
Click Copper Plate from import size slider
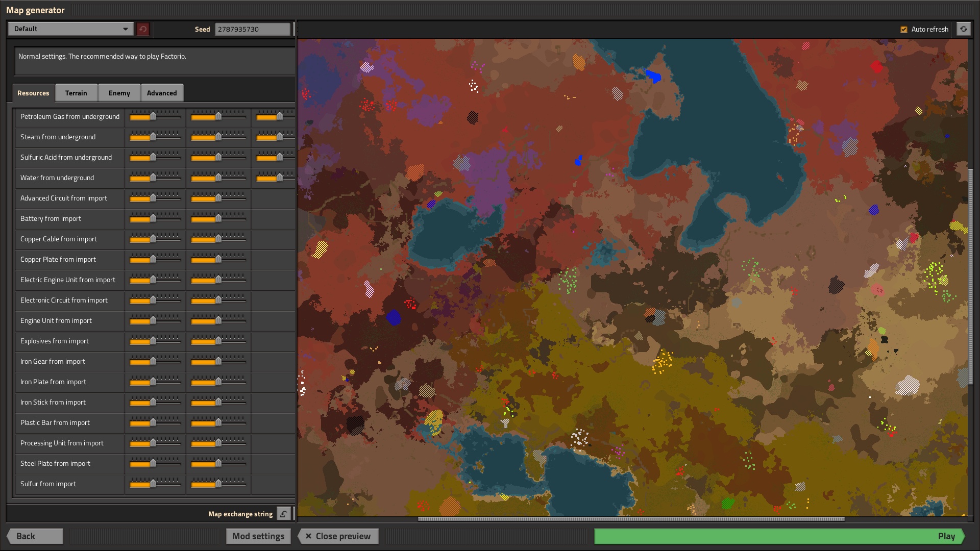[218, 259]
